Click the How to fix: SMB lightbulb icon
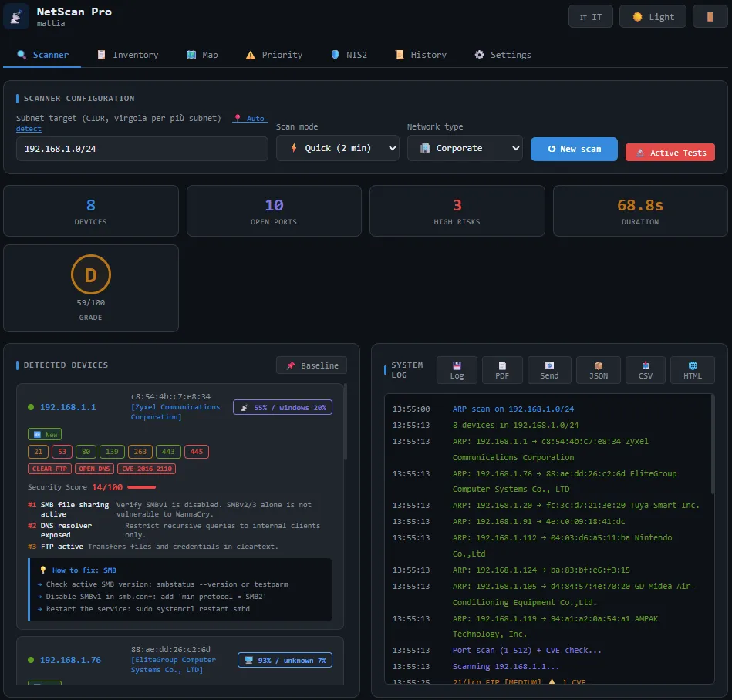The height and width of the screenshot is (700, 732). pyautogui.click(x=43, y=570)
